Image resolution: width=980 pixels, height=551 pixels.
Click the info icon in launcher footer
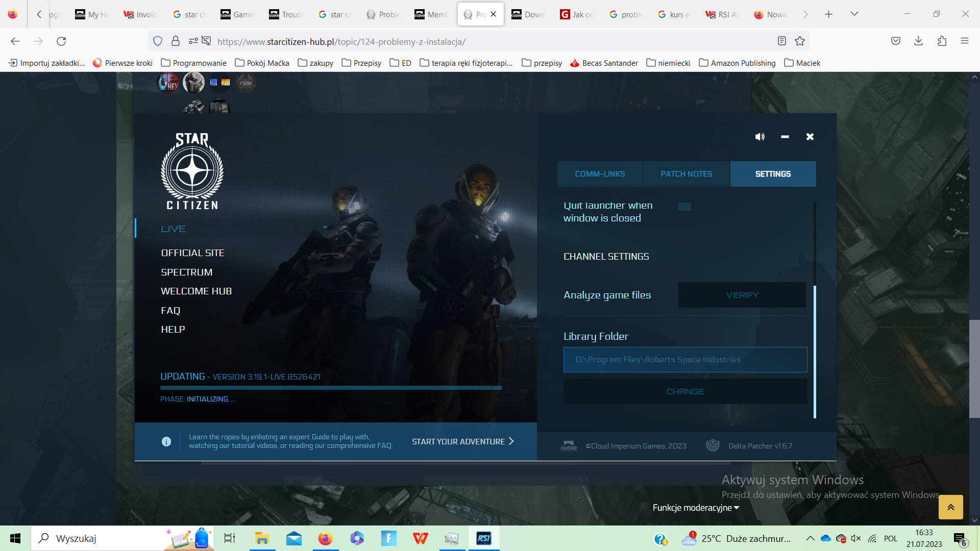(x=166, y=442)
